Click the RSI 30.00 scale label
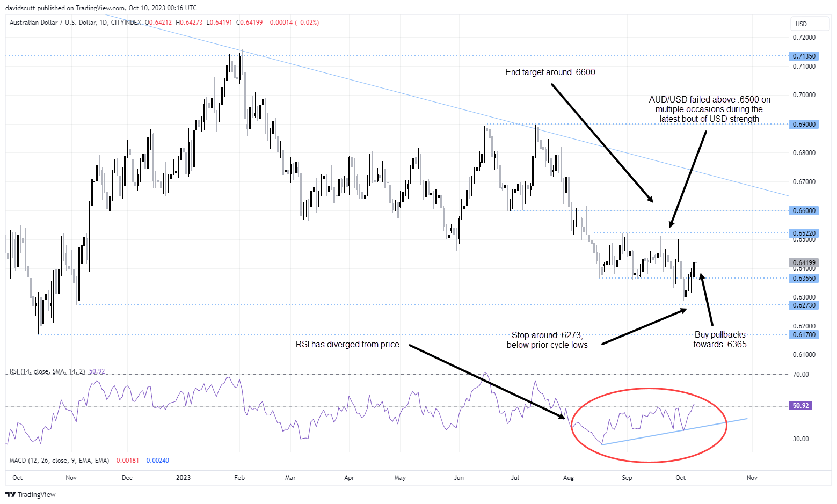Viewport: 837px width, 504px height. (x=800, y=439)
